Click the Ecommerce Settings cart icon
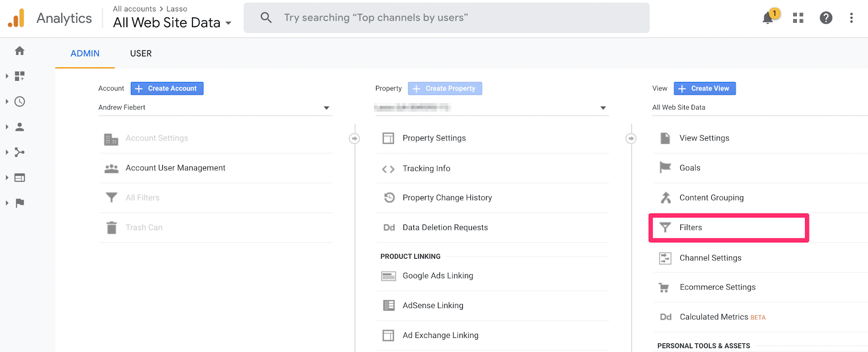The width and height of the screenshot is (868, 352). pos(664,287)
